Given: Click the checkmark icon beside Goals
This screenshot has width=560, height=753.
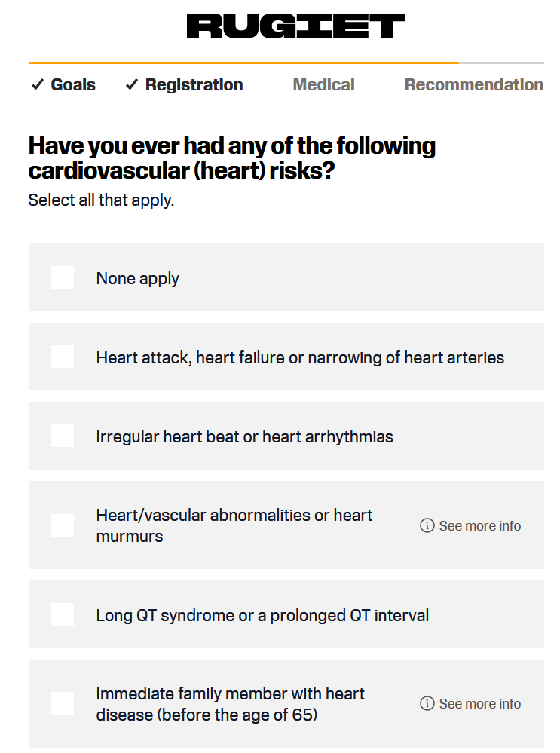Looking at the screenshot, I should (x=38, y=85).
